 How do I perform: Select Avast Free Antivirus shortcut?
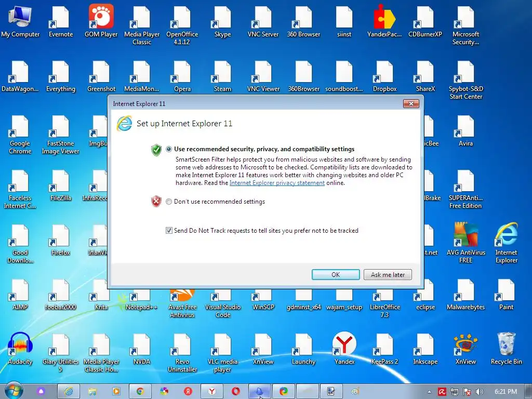(182, 303)
